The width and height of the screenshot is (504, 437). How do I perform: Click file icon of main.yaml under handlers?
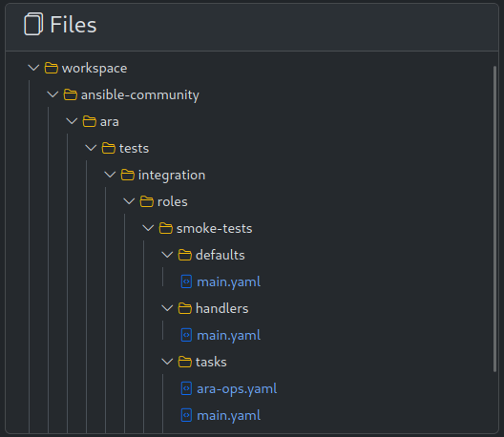click(x=186, y=335)
